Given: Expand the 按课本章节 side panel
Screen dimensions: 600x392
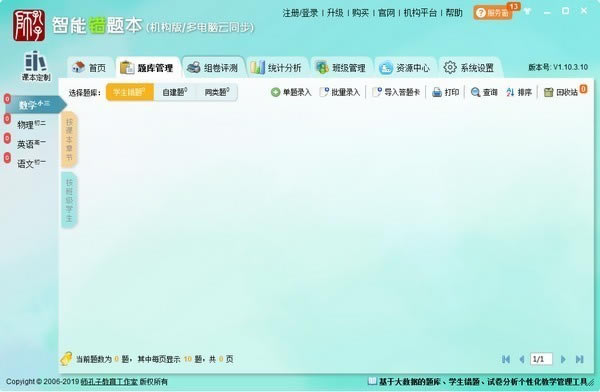Looking at the screenshot, I should pos(69,140).
